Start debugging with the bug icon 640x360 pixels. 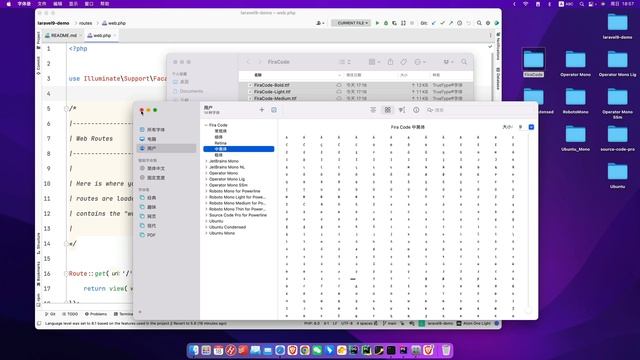pyautogui.click(x=386, y=23)
